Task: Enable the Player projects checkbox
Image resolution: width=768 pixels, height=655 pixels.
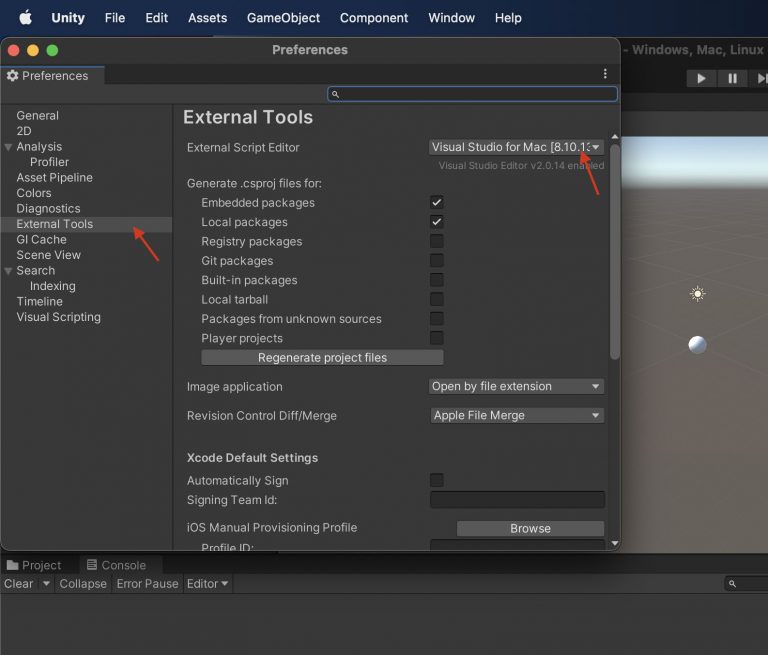Action: coord(436,338)
